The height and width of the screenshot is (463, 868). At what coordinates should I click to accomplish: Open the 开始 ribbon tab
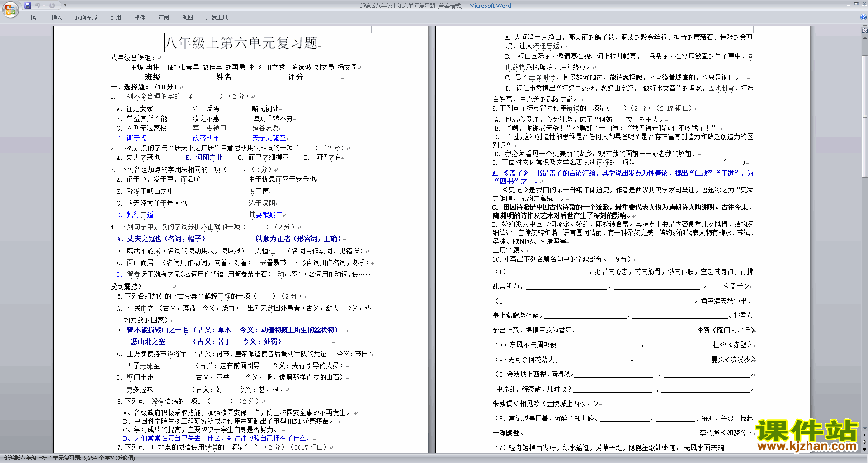click(33, 18)
